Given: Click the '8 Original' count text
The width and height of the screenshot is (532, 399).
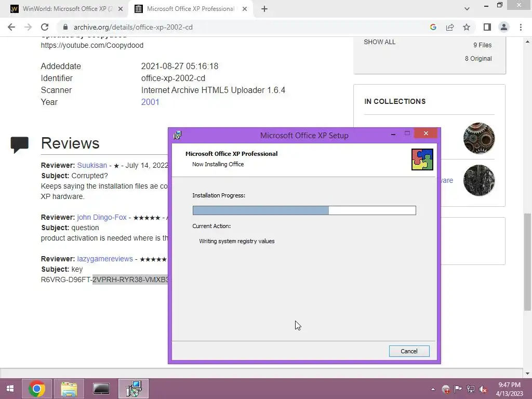Looking at the screenshot, I should [x=478, y=59].
